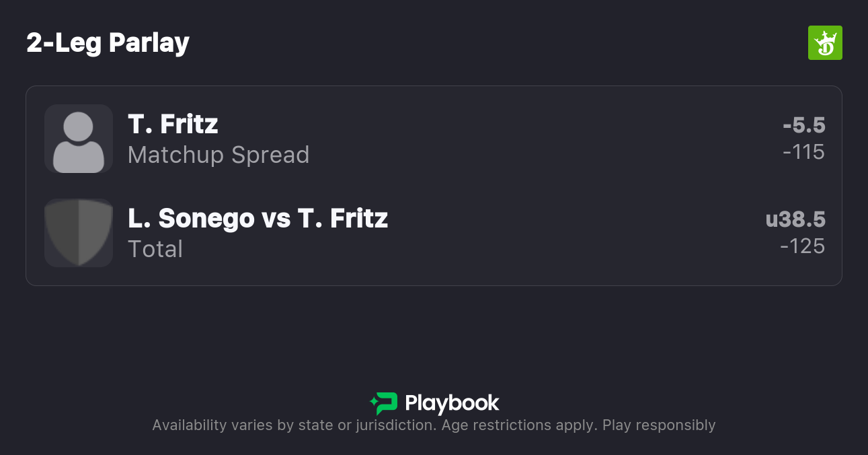Viewport: 868px width, 455px height.
Task: Click the -5.5 spread value
Action: point(803,125)
